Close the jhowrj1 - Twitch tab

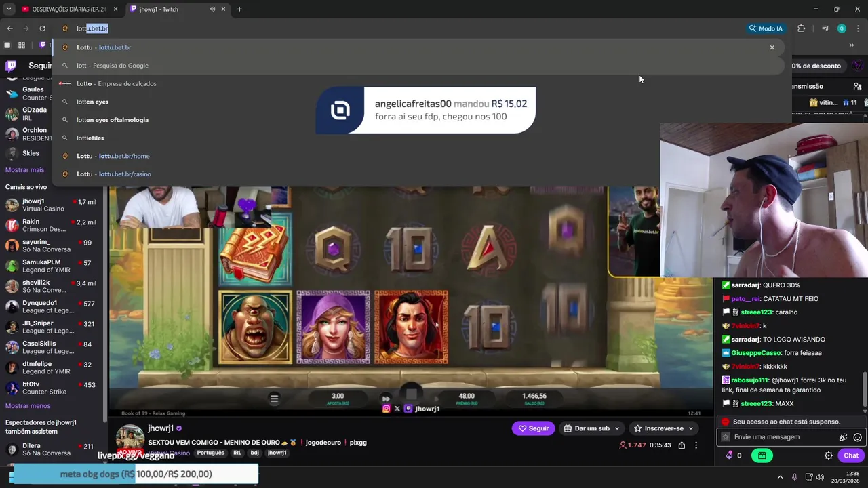coord(223,9)
